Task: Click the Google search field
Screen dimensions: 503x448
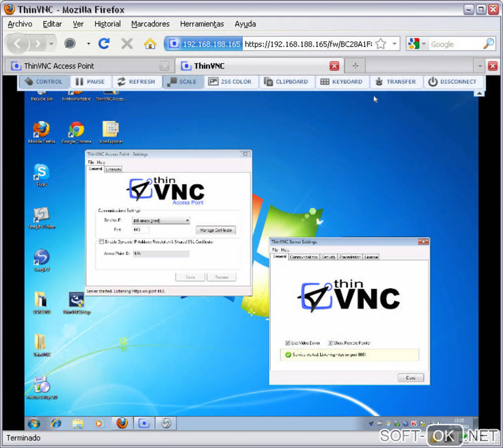Action: click(456, 44)
